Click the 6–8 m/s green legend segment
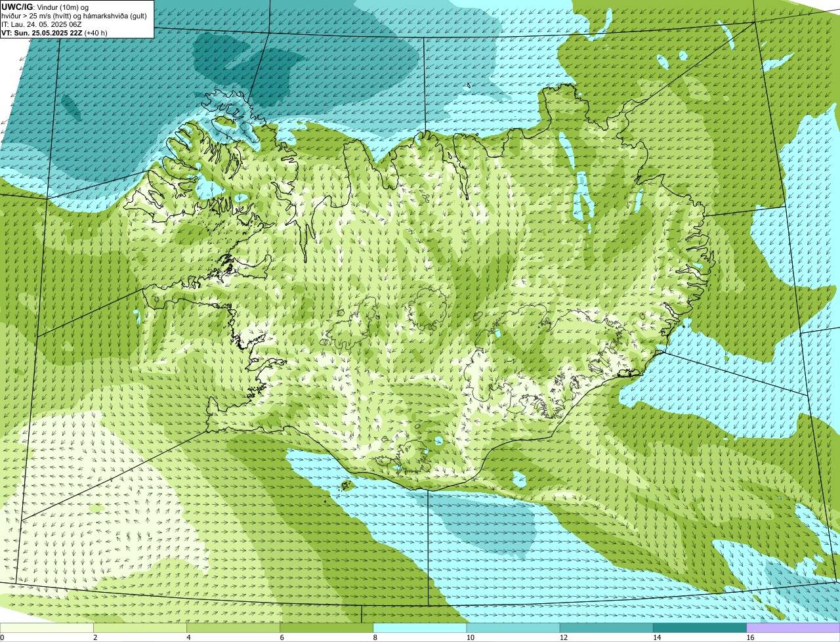 [x=327, y=628]
